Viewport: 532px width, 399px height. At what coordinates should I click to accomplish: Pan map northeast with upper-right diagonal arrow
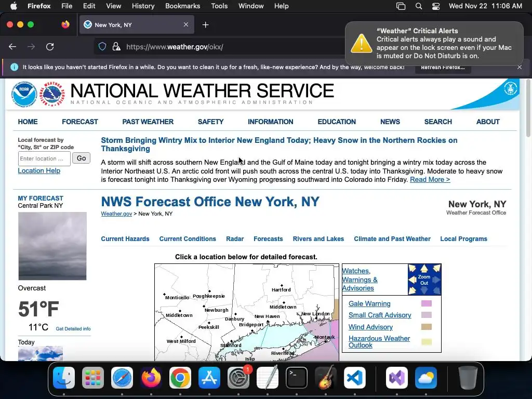(436, 269)
